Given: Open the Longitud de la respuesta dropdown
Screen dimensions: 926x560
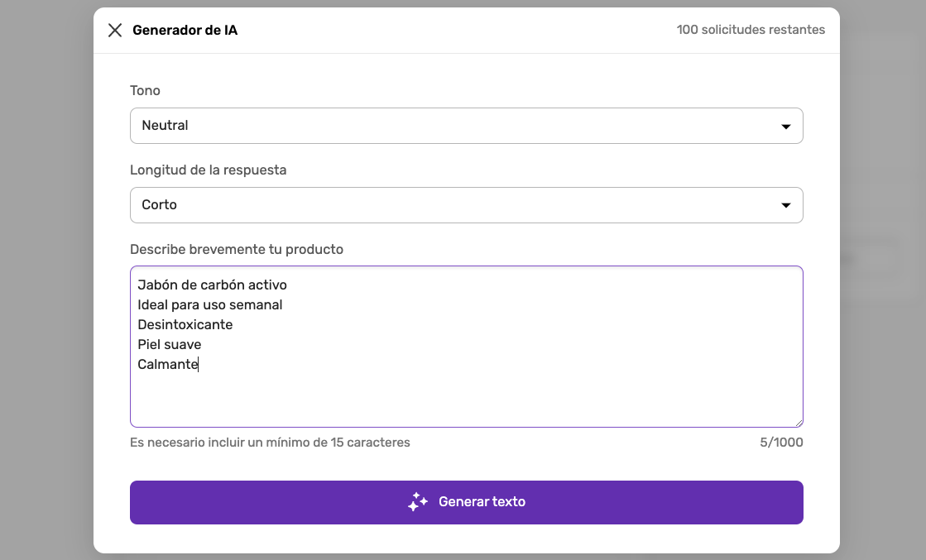Looking at the screenshot, I should coord(467,205).
